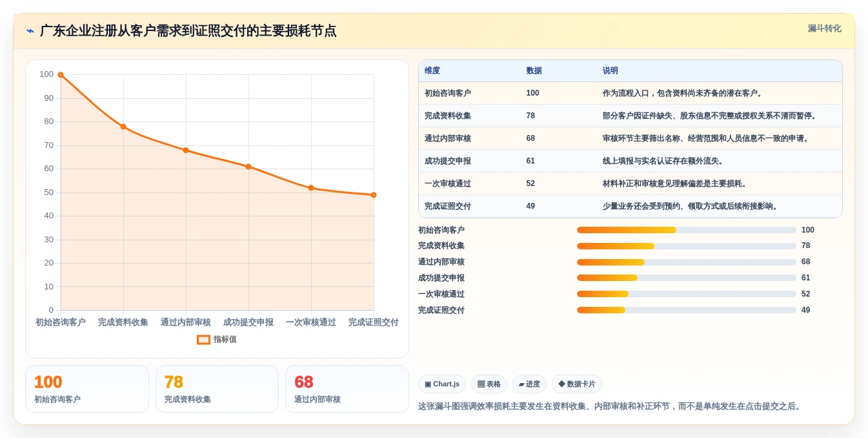Image resolution: width=868 pixels, height=438 pixels.
Task: Click the 完成证照交付 progress bar
Action: pos(687,310)
